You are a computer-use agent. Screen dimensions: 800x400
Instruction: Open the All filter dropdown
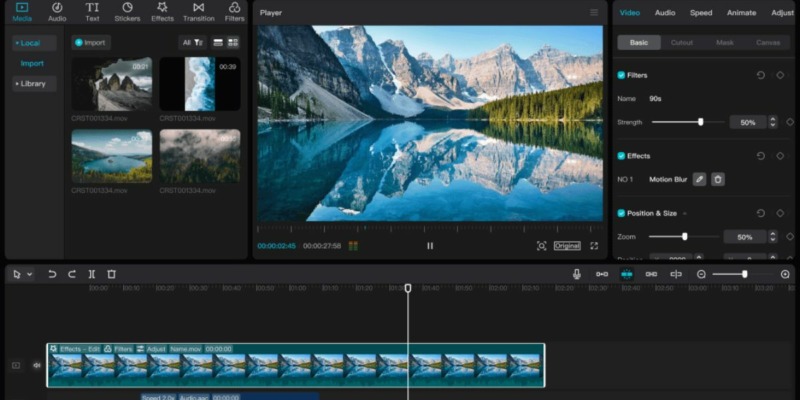[191, 43]
